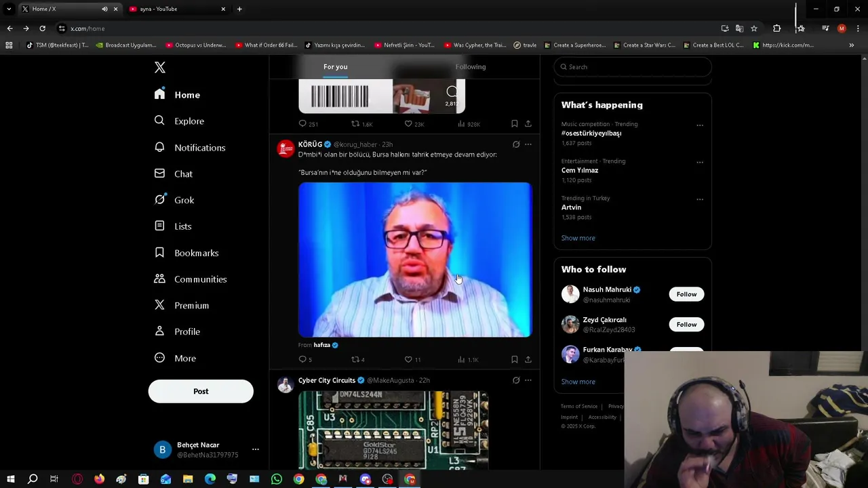This screenshot has width=868, height=488.
Task: Open WhatsApp from the taskbar
Action: coord(277,479)
